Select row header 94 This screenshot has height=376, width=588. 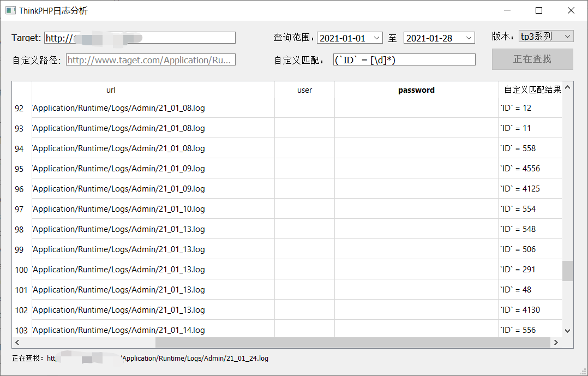click(22, 148)
